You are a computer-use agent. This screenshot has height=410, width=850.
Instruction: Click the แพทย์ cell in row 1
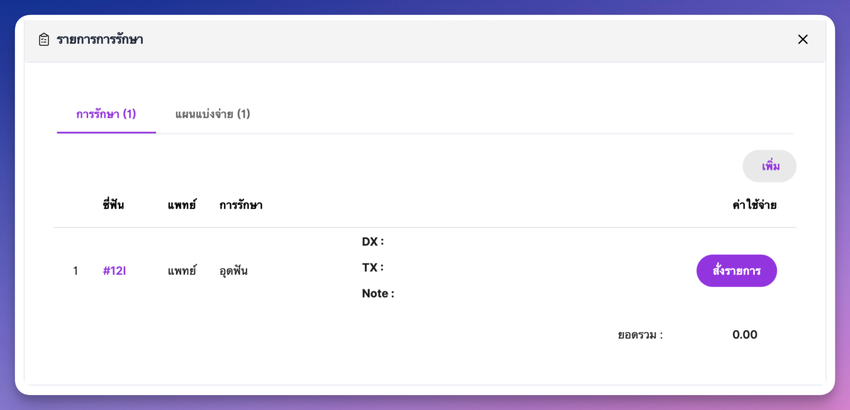(182, 271)
